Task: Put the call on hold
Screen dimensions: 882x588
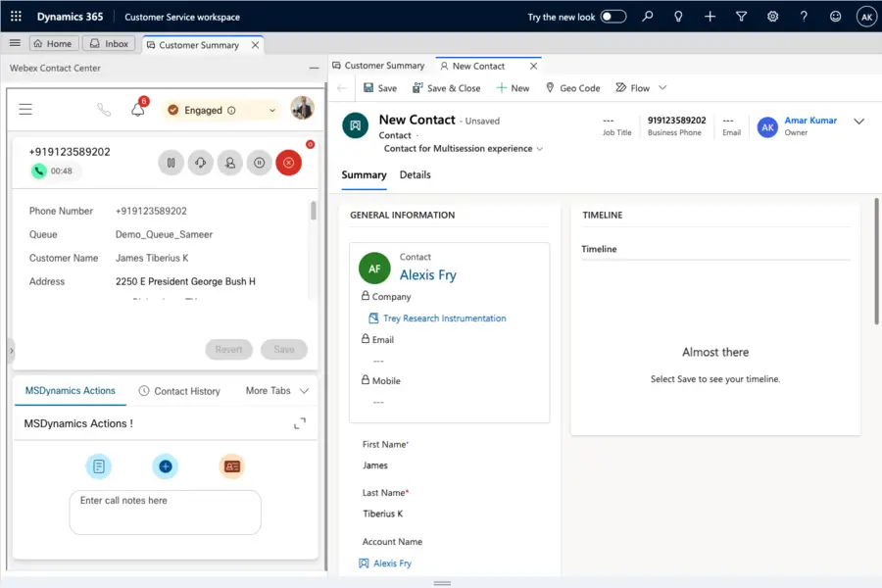Action: pos(171,163)
